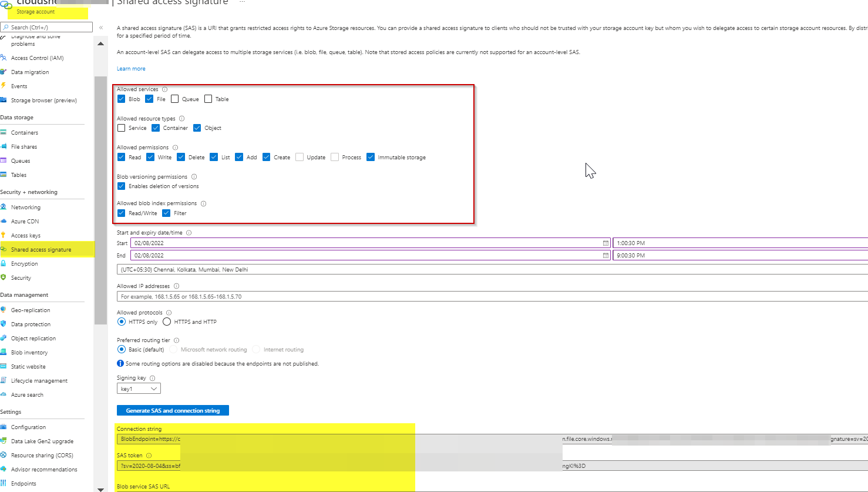The image size is (868, 492).
Task: Click the SAS token output field
Action: pyautogui.click(x=492, y=466)
